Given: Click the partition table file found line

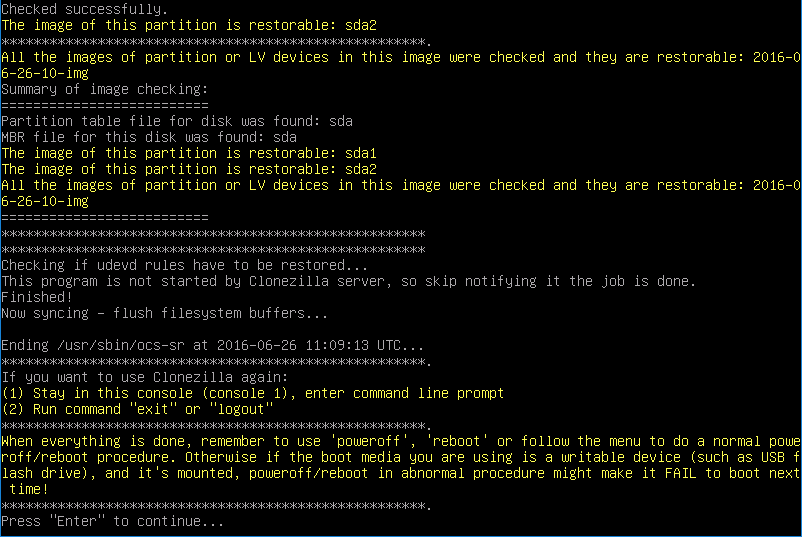Looking at the screenshot, I should click(176, 121).
